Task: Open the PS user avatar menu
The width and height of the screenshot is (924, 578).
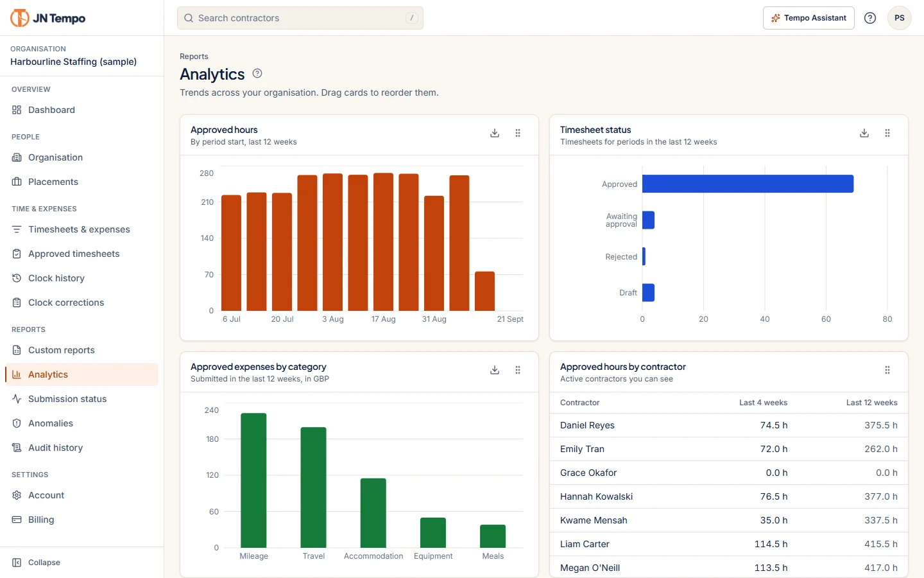Action: [900, 18]
